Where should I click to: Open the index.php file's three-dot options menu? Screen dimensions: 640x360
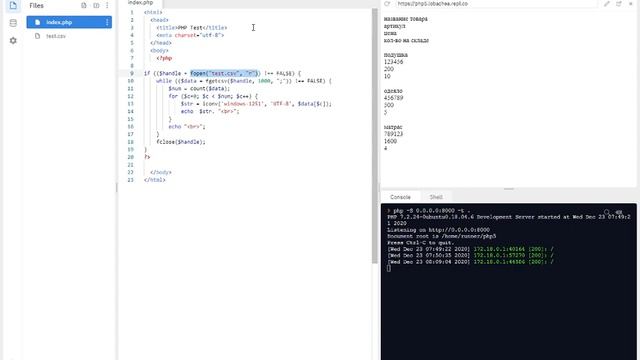107,22
